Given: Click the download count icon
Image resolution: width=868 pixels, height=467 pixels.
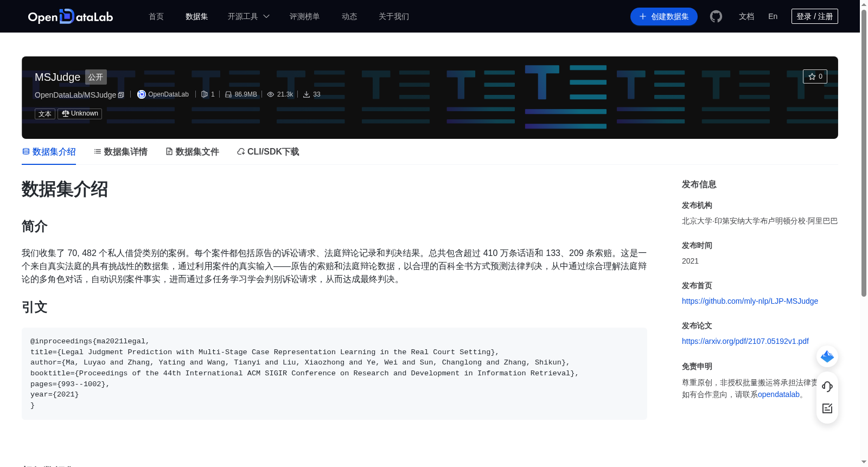Looking at the screenshot, I should tap(307, 94).
